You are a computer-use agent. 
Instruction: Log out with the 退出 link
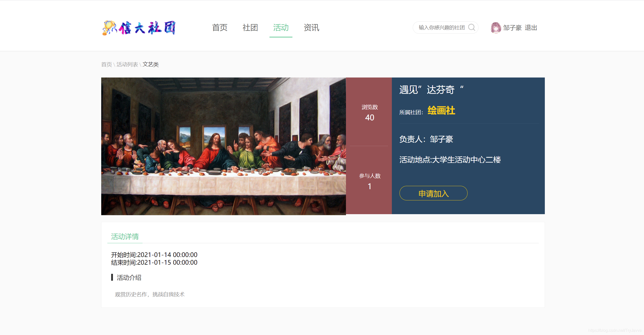coord(531,28)
